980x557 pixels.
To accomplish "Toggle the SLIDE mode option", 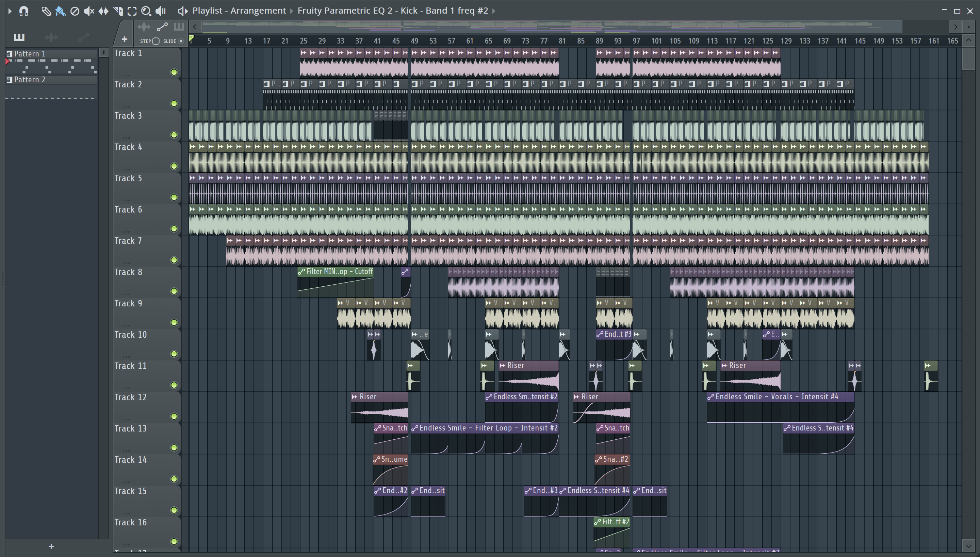I will pos(181,41).
